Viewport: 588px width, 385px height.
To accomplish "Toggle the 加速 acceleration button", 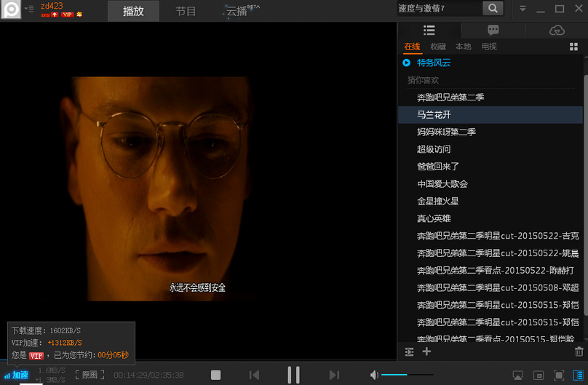I will tap(17, 375).
